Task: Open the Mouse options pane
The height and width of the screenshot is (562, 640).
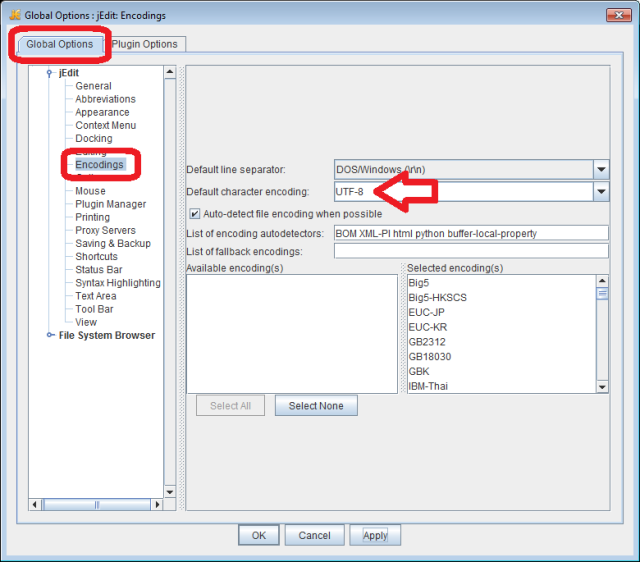Action: [x=90, y=191]
